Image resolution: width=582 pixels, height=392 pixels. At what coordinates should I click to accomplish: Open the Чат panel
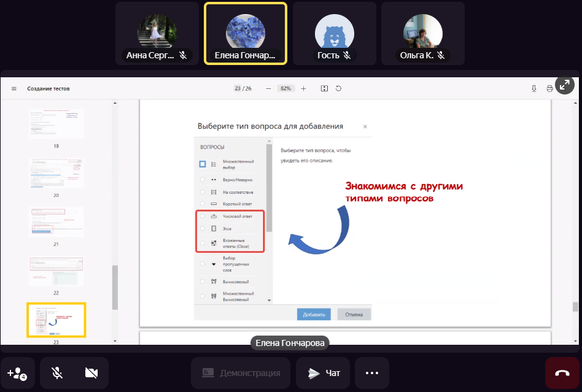tap(324, 373)
